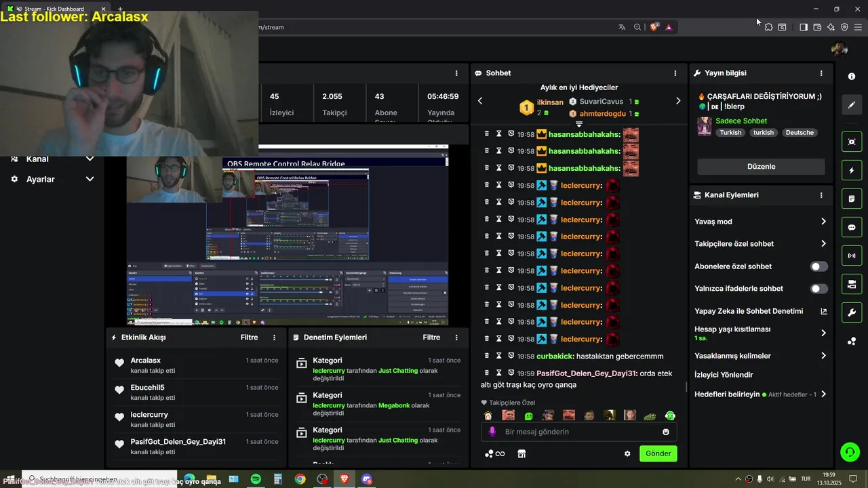868x488 pixels.
Task: Show previous top gifters with left arrow
Action: click(x=480, y=101)
